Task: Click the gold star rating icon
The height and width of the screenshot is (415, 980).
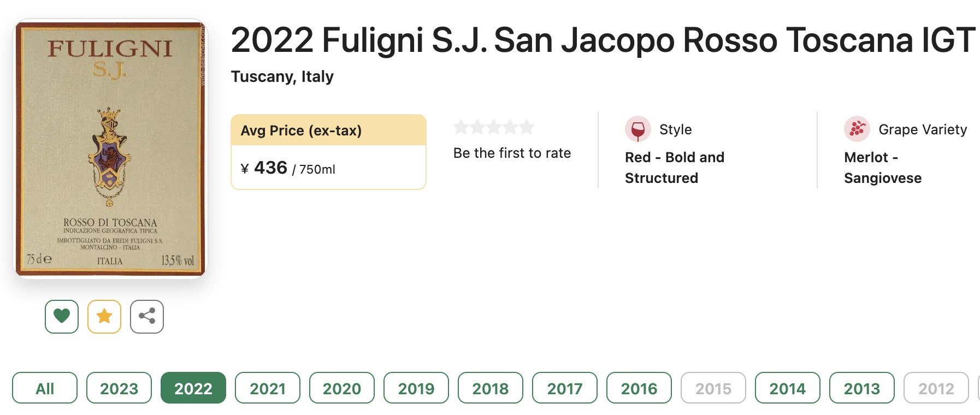Action: (104, 316)
